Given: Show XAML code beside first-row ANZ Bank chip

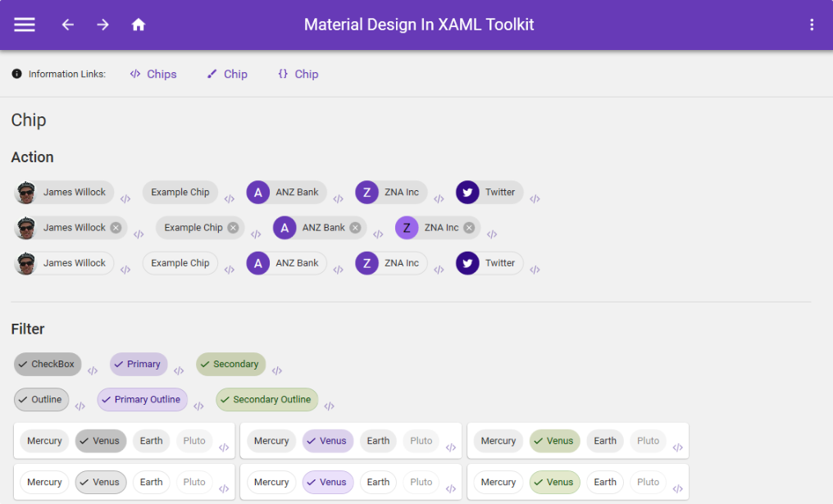Looking at the screenshot, I should click(338, 198).
